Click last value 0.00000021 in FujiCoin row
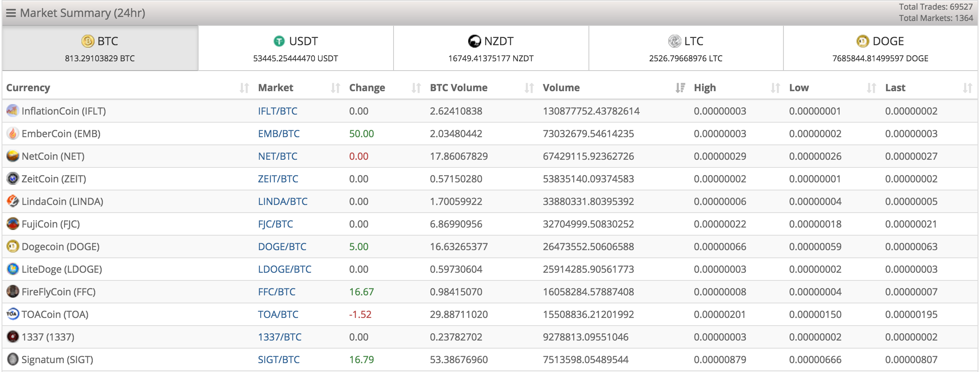980x372 pixels. point(911,224)
